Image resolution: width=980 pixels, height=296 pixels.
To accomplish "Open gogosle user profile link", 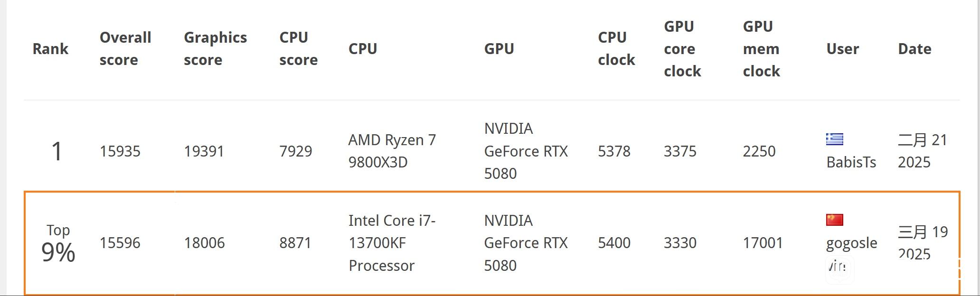I will point(852,243).
